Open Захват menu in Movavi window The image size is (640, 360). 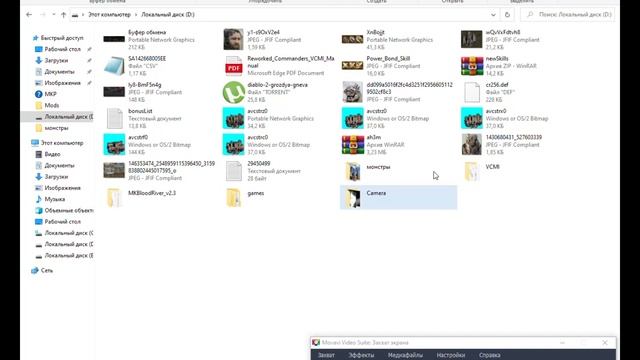click(326, 355)
